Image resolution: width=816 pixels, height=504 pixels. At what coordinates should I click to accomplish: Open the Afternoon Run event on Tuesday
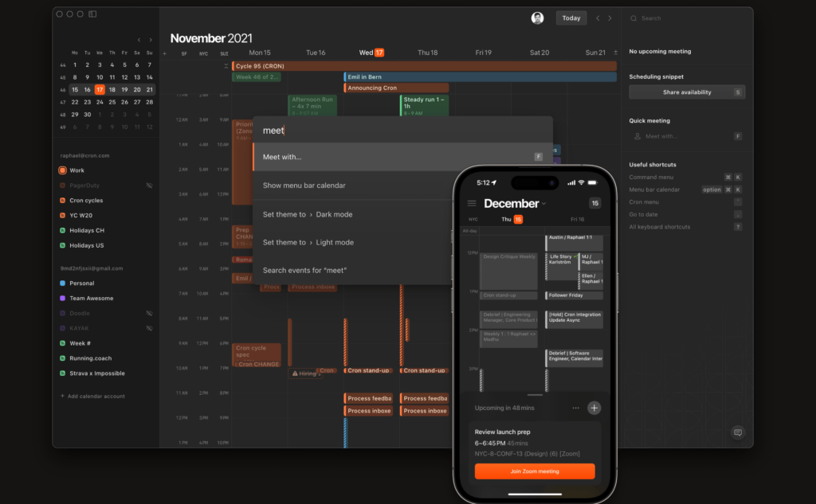point(312,106)
